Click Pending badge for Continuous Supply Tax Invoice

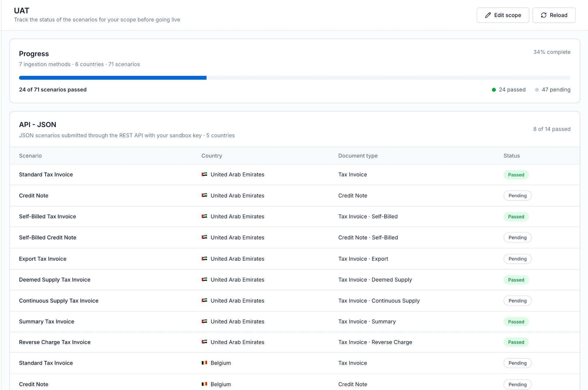point(517,301)
